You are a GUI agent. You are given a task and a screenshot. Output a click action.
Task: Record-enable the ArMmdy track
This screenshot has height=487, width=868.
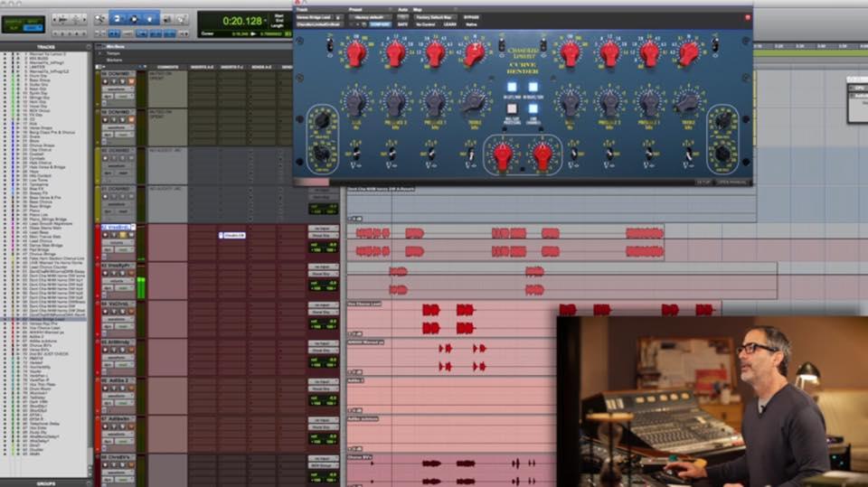click(x=106, y=350)
